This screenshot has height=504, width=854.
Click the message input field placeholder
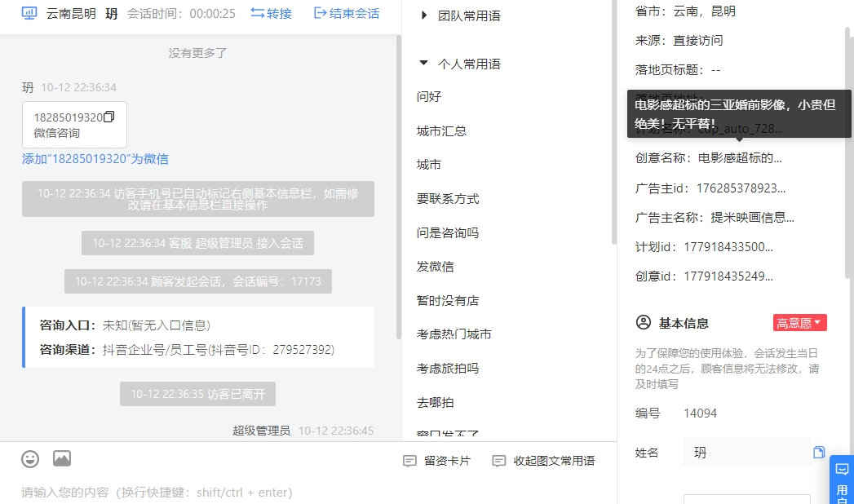point(157,493)
